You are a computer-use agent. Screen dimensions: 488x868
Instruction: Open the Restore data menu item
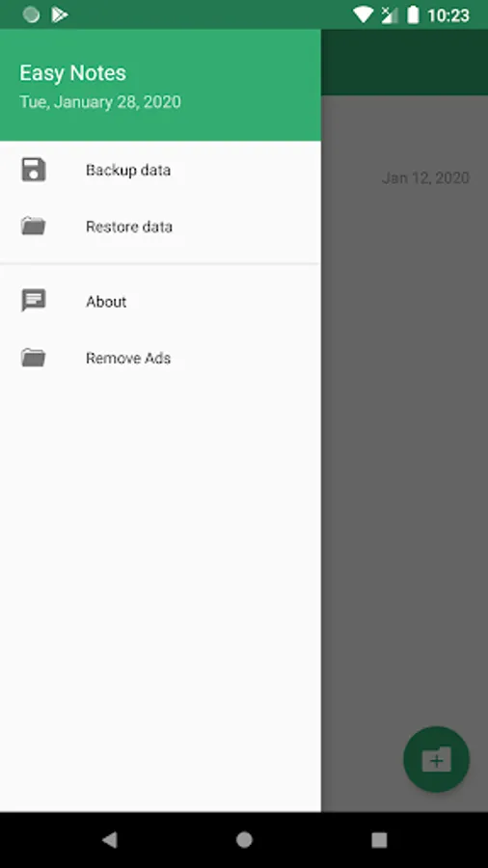pyautogui.click(x=160, y=227)
